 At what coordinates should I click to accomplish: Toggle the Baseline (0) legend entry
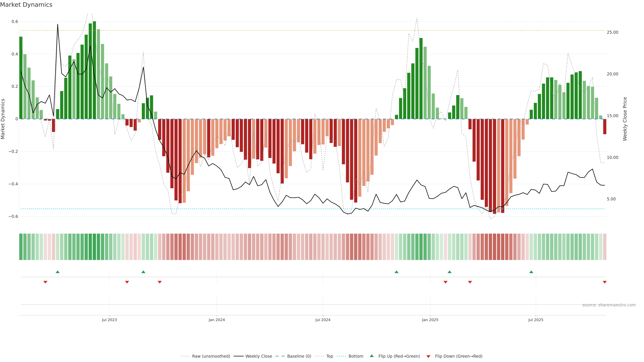coord(299,356)
